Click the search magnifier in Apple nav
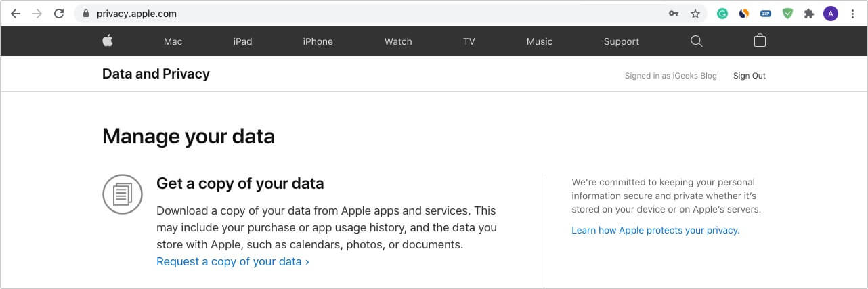Viewport: 868px width, 289px height. tap(696, 41)
